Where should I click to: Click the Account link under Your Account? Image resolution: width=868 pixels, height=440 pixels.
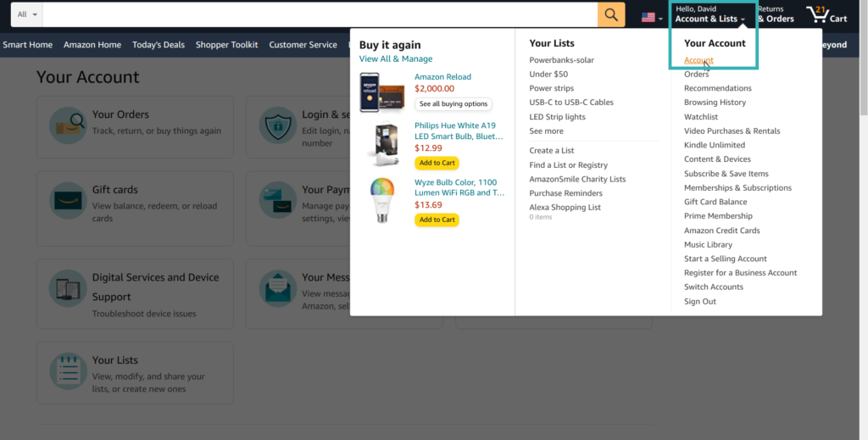coord(698,60)
